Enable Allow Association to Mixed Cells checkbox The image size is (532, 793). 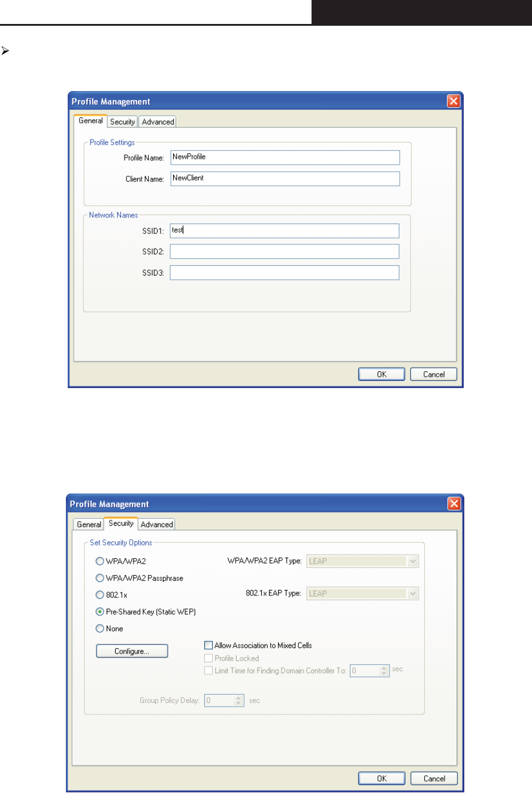click(x=208, y=646)
